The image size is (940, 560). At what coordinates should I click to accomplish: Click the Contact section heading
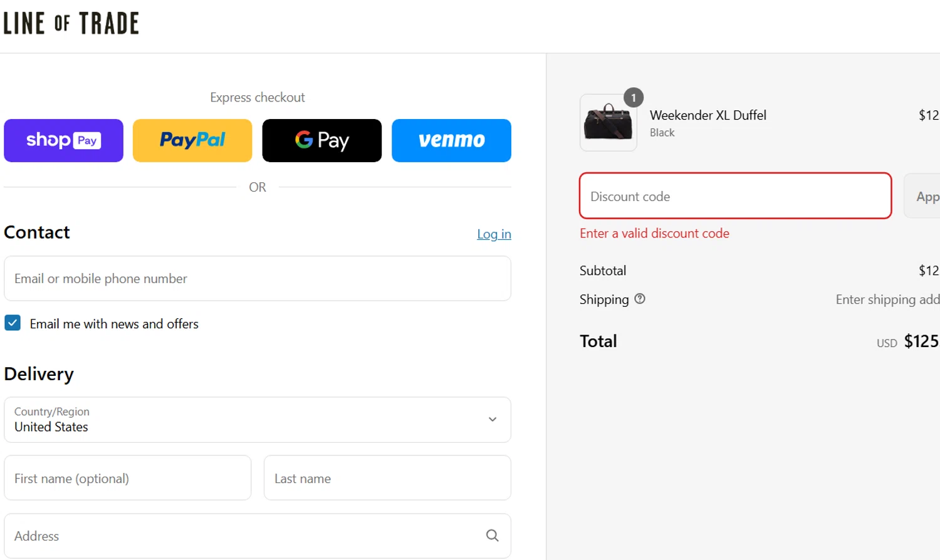(x=37, y=232)
